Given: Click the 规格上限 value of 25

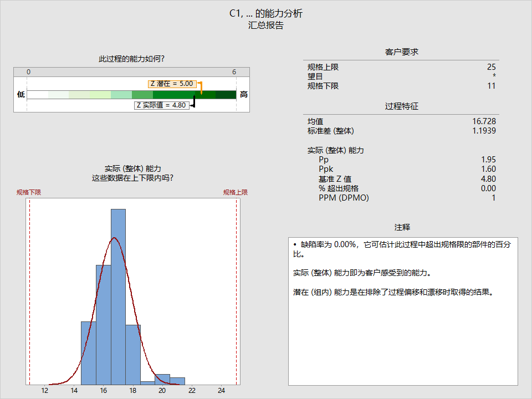Looking at the screenshot, I should [492, 66].
